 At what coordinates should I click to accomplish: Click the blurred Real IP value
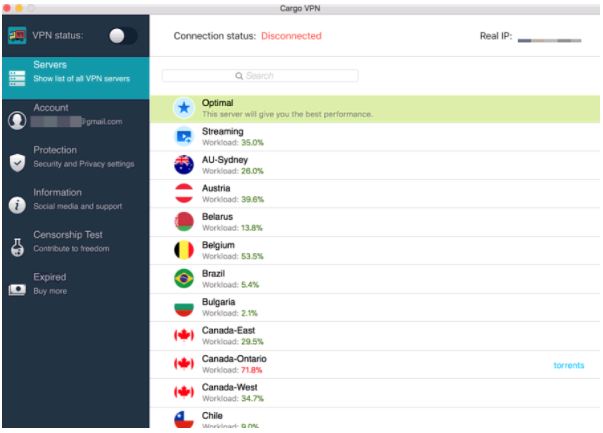point(550,40)
